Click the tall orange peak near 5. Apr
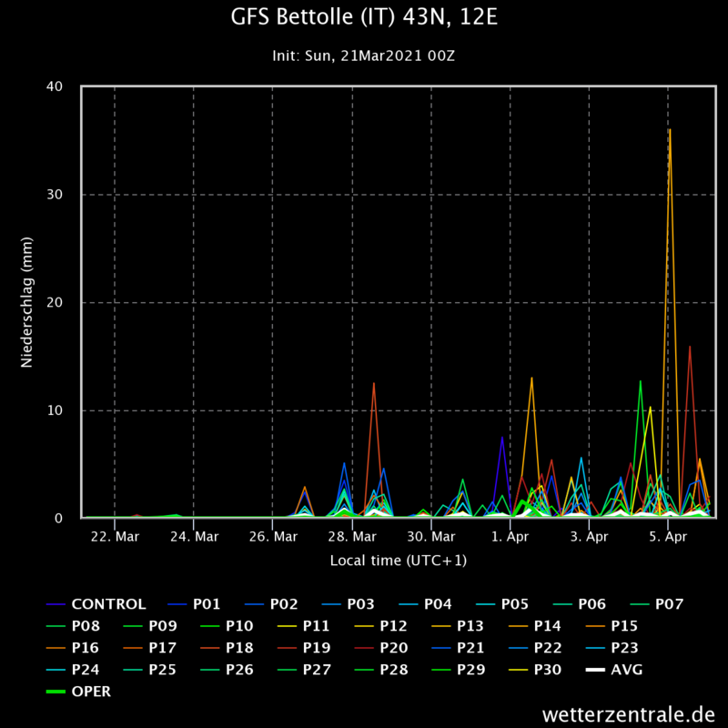 [670, 130]
